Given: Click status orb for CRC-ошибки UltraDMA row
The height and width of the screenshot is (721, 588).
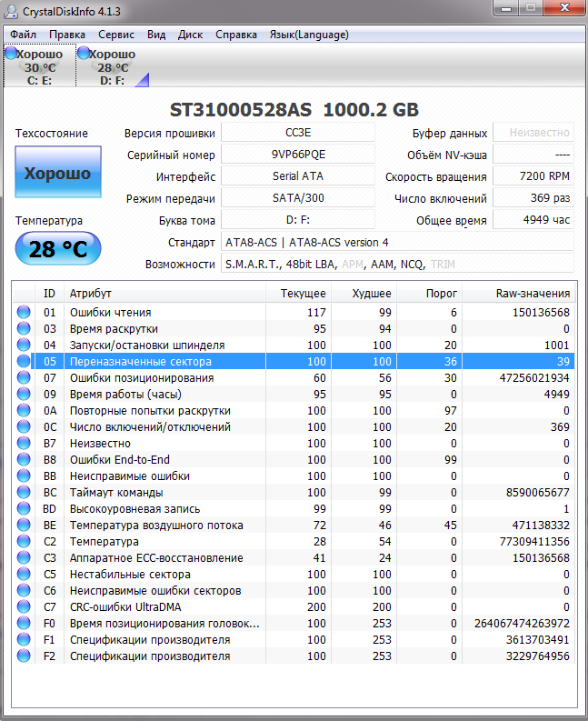Looking at the screenshot, I should coord(24,607).
